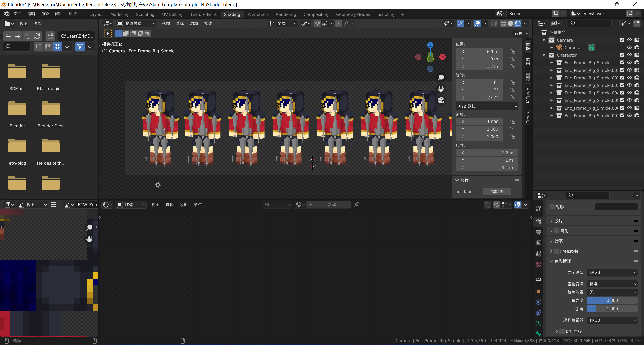Adjust the 伽玛 slider
Viewport: 644px width, 345px height.
[612, 309]
